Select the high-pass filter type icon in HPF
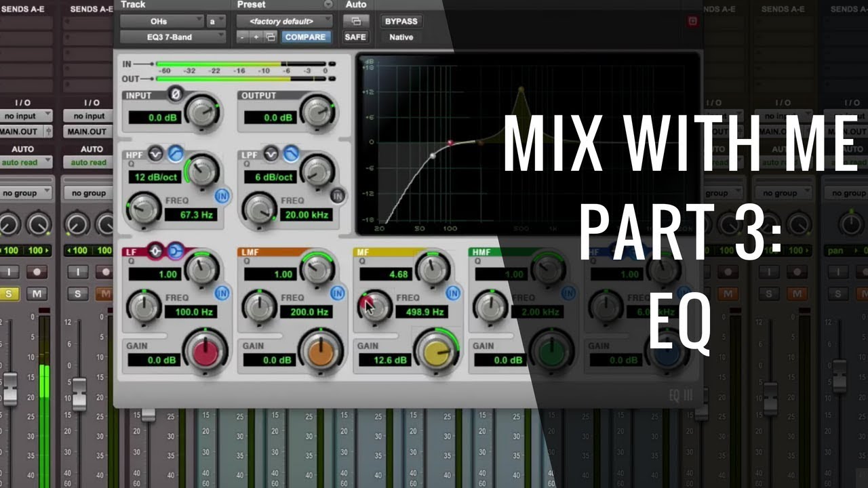 pos(176,154)
